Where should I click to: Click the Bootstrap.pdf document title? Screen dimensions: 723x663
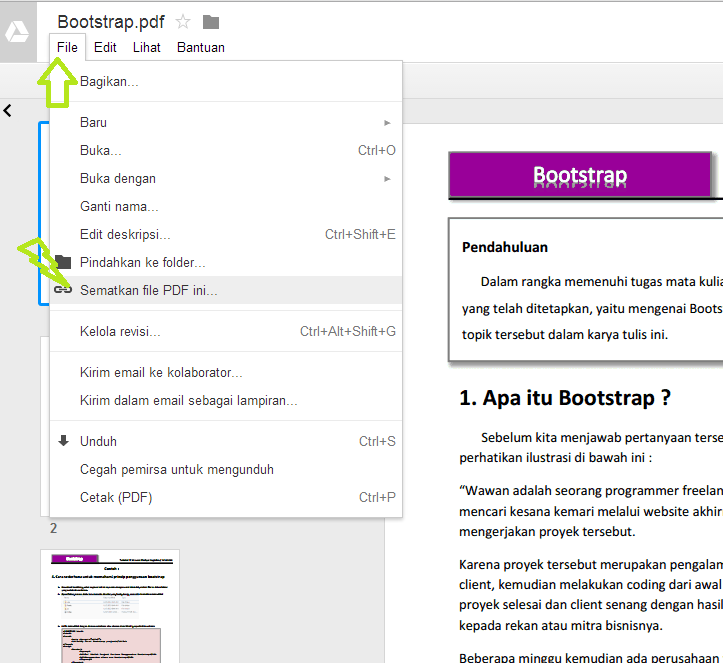(x=111, y=22)
